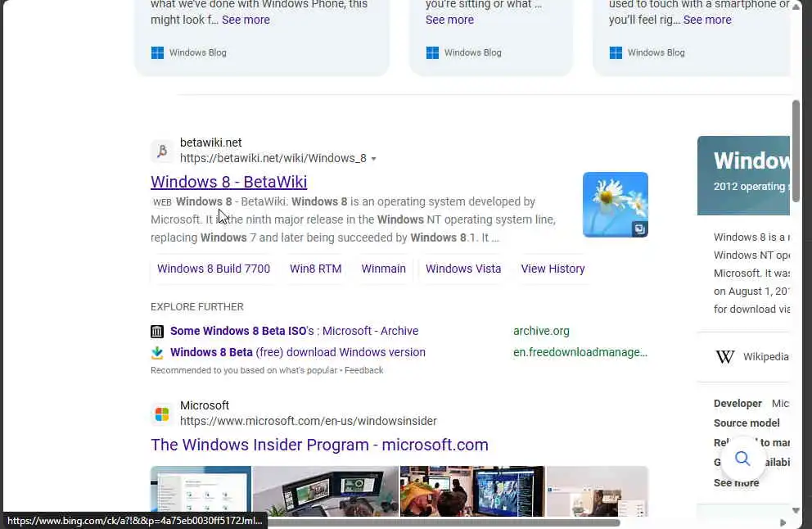The height and width of the screenshot is (529, 812).
Task: Click the scroll-down arrow on right scrollbar
Action: 796,511
